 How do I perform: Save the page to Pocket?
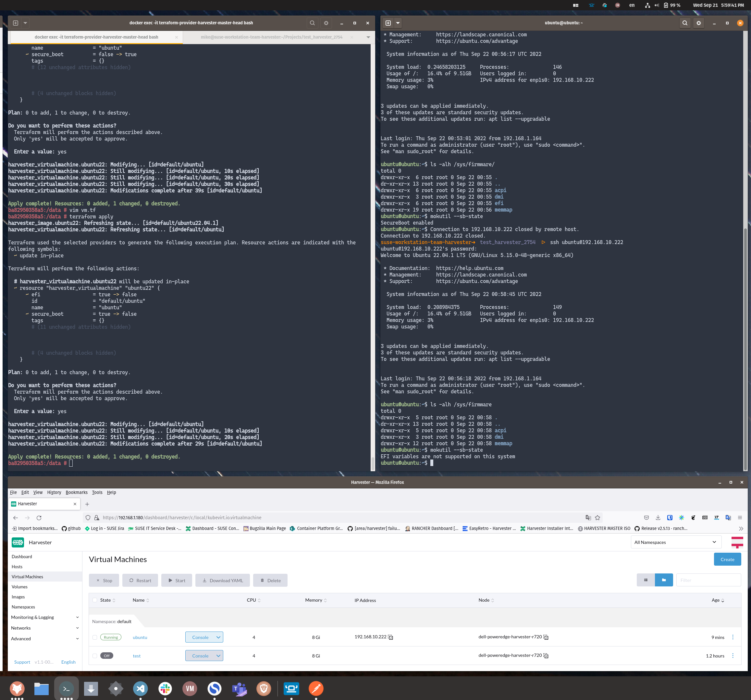pyautogui.click(x=647, y=518)
